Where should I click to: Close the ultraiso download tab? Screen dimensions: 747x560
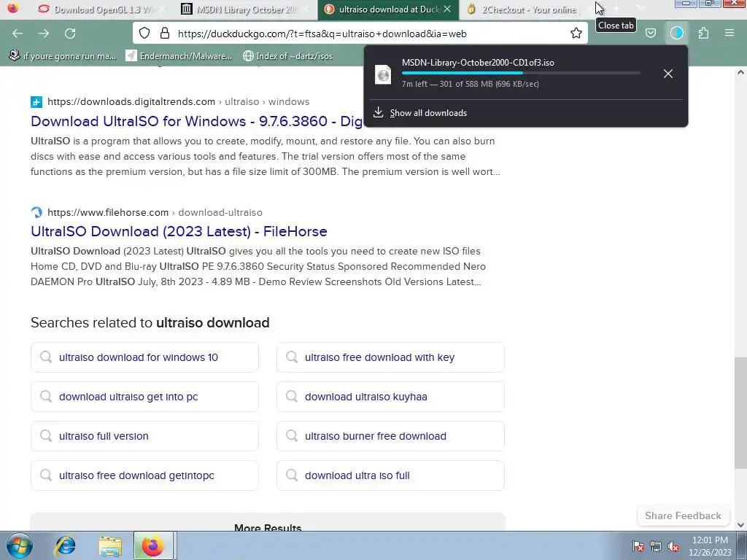447,9
